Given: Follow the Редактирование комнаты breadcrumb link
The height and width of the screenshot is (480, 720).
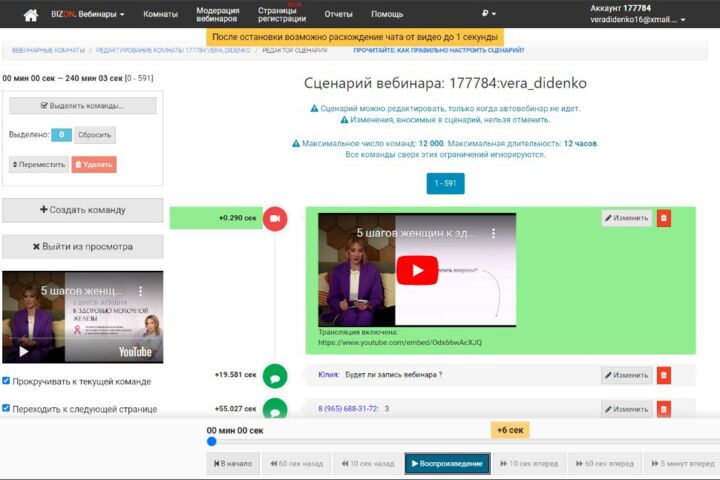Looking at the screenshot, I should tap(173, 51).
